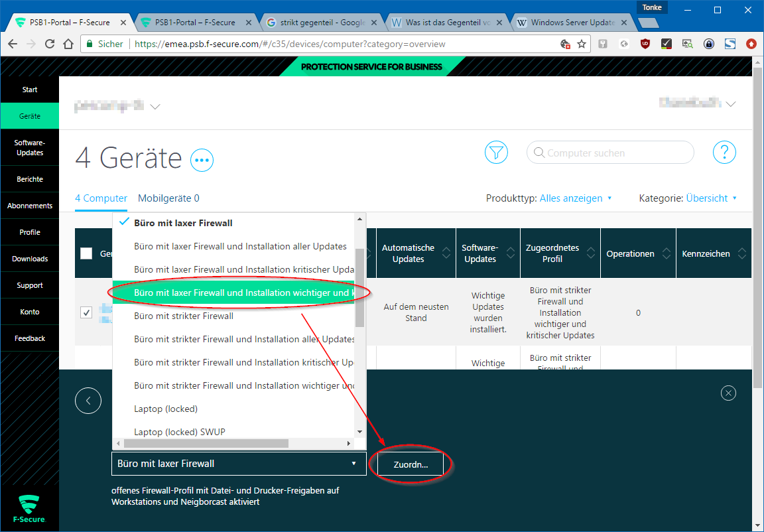This screenshot has height=532, width=764.
Task: Click into the 'Computer suchen' search field
Action: point(610,153)
